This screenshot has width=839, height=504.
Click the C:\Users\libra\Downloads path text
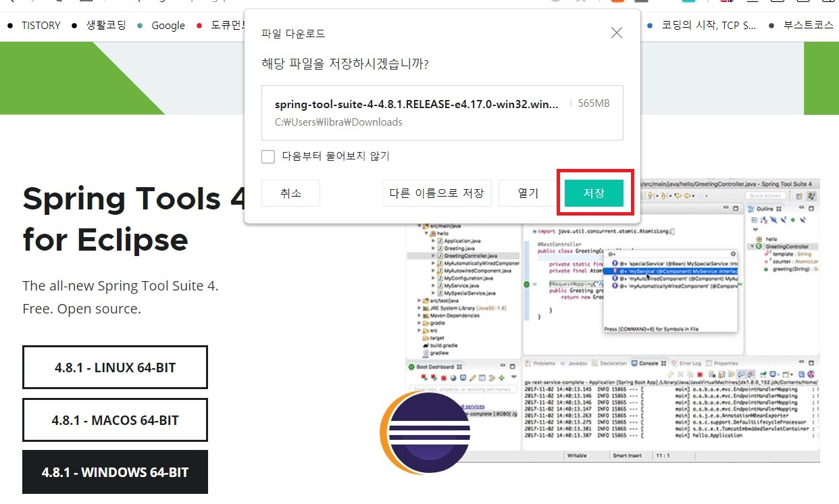click(338, 122)
